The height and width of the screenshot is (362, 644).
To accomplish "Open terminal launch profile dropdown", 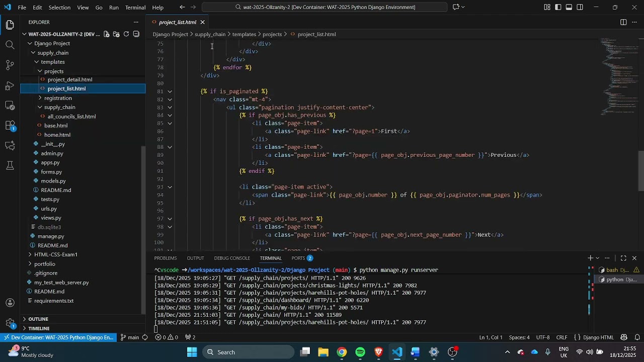I will 597,258.
